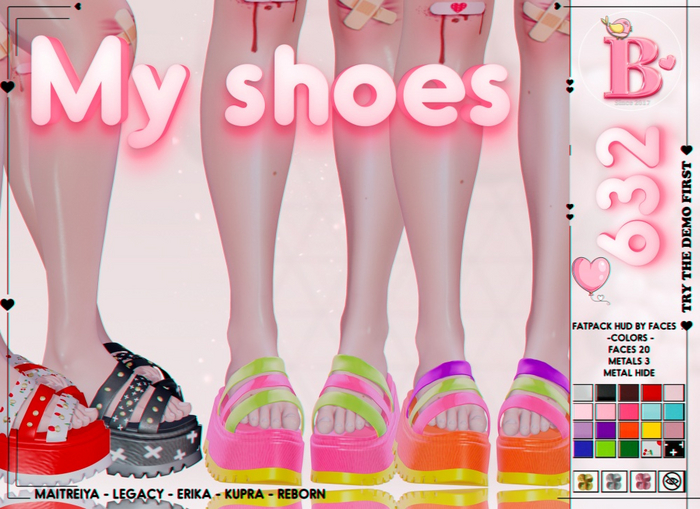Screen dimensions: 700x509
Task: Pick the black cross-pattern texture swatch
Action: click(674, 449)
